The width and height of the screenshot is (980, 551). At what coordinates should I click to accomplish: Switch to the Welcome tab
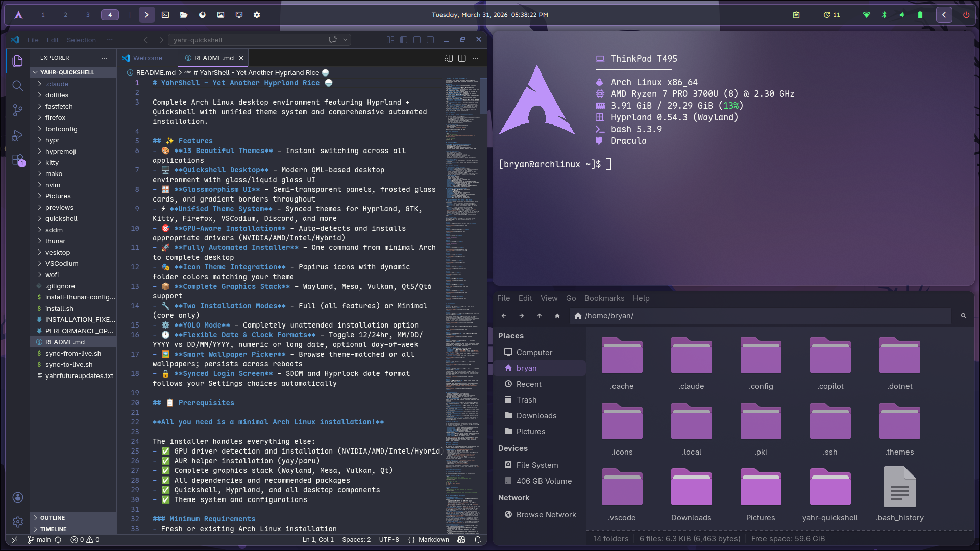[148, 58]
